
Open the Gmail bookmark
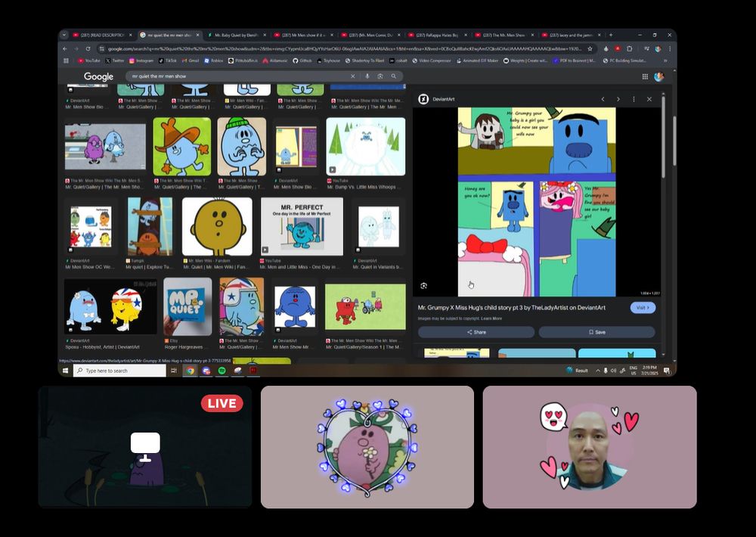191,61
